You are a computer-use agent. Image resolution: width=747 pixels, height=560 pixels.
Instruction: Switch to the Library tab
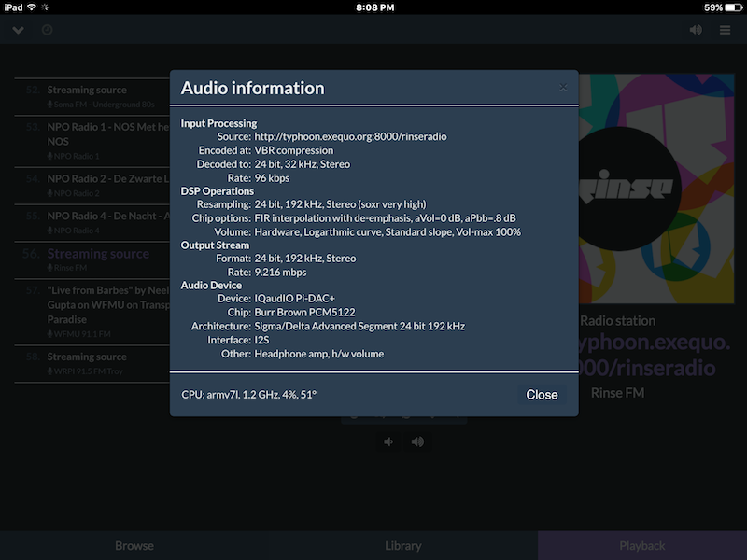[x=403, y=546]
